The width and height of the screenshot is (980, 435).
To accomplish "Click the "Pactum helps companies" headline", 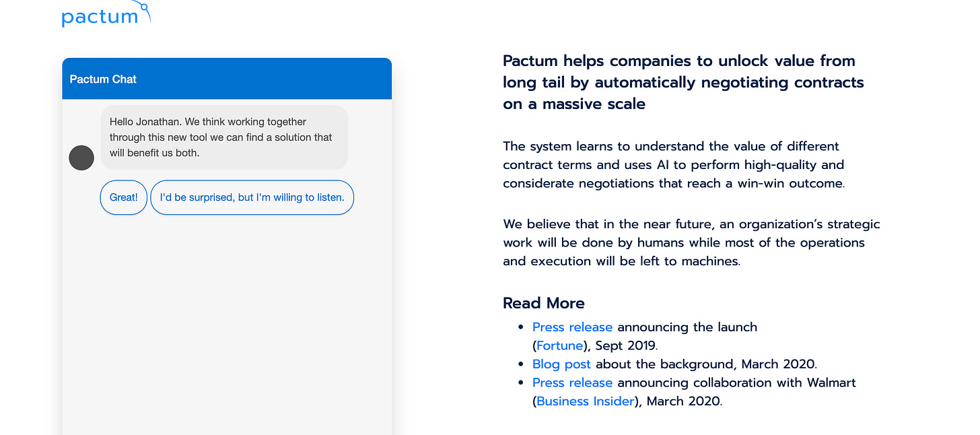I will (x=683, y=82).
